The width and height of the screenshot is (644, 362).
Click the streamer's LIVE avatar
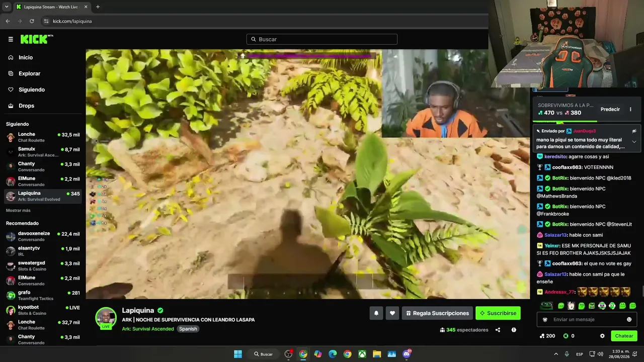106,318
